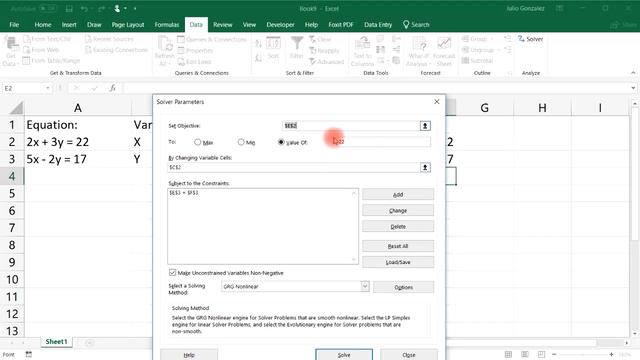Click the Refresh All icon
This screenshot has width=640, height=360.
164,43
